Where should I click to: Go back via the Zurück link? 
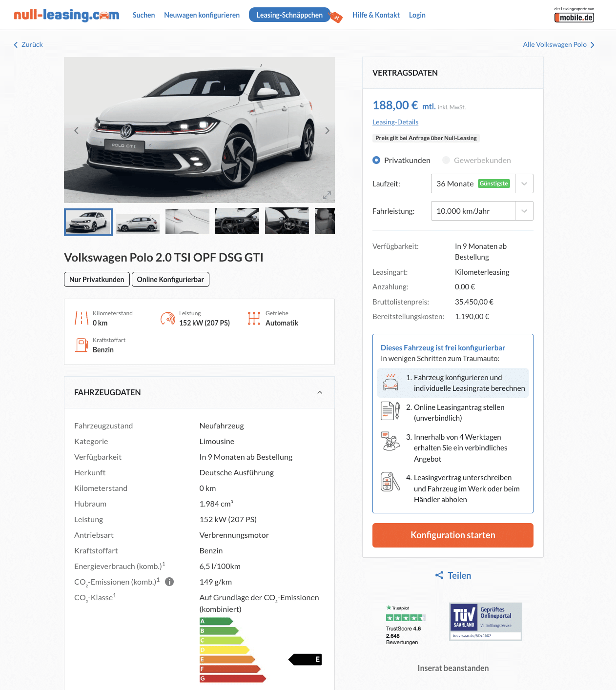32,44
